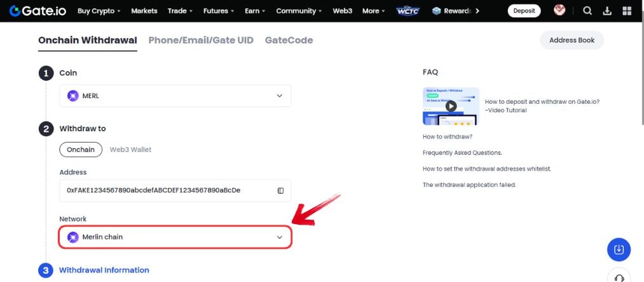Click the FAQ heading
Screen dimensions: 644x282
tap(430, 72)
